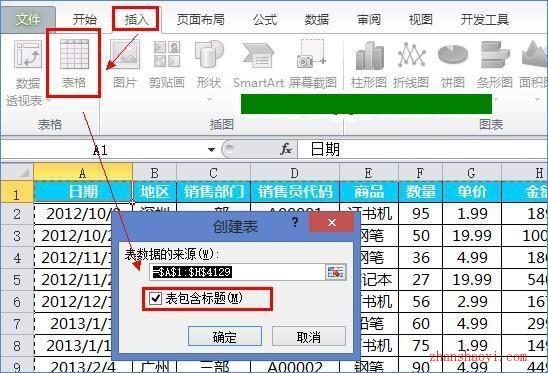Screen dimensions: 548x373
Task: Open the 数据 ribbon tab
Action: pos(317,19)
